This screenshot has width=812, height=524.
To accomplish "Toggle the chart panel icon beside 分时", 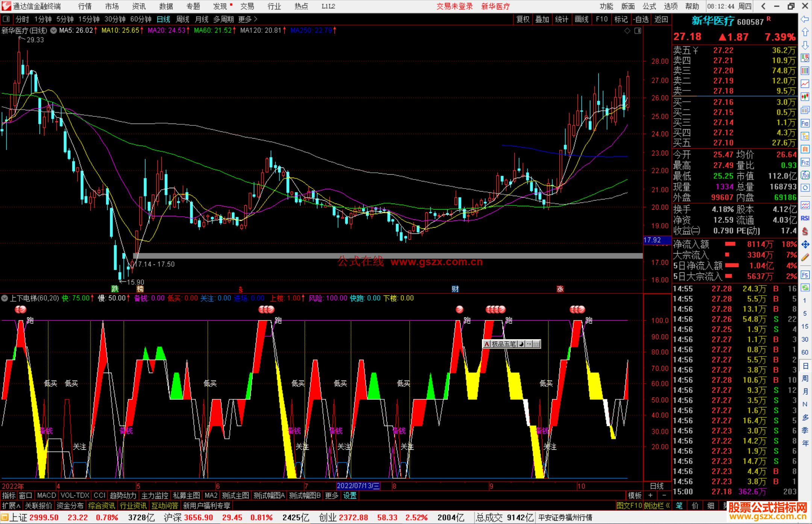I will click(6, 19).
